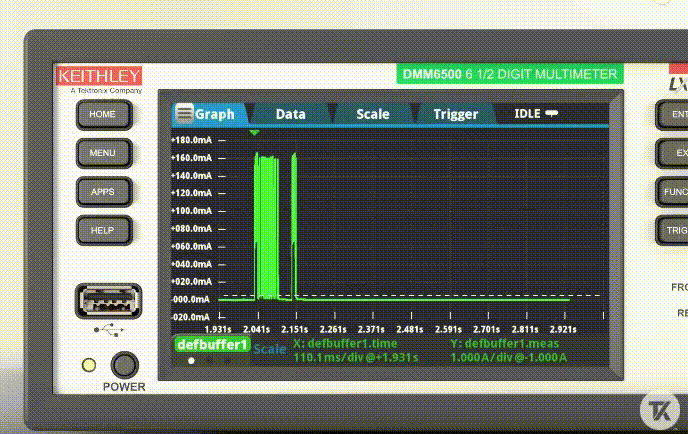
Task: Open the Trigger tab
Action: pos(455,114)
